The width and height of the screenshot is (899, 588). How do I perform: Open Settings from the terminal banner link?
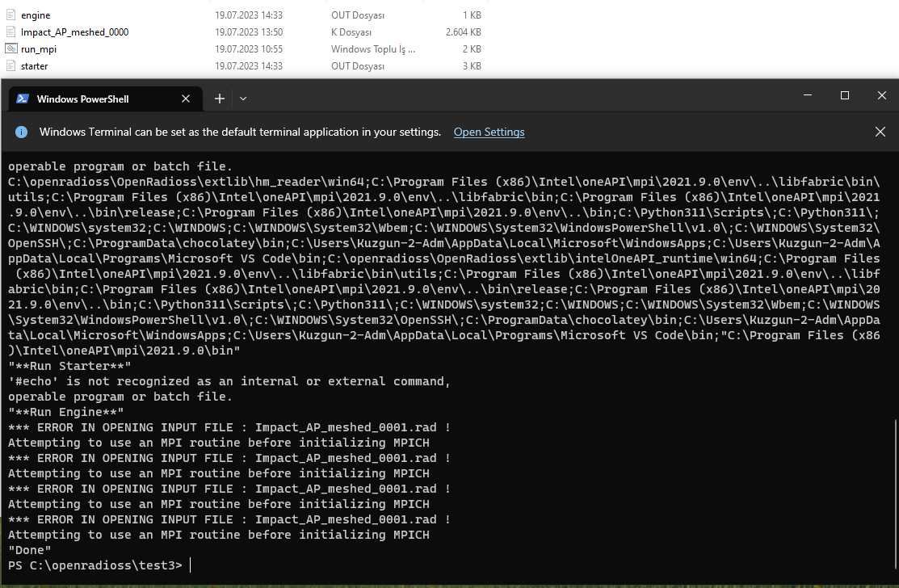[x=489, y=132]
